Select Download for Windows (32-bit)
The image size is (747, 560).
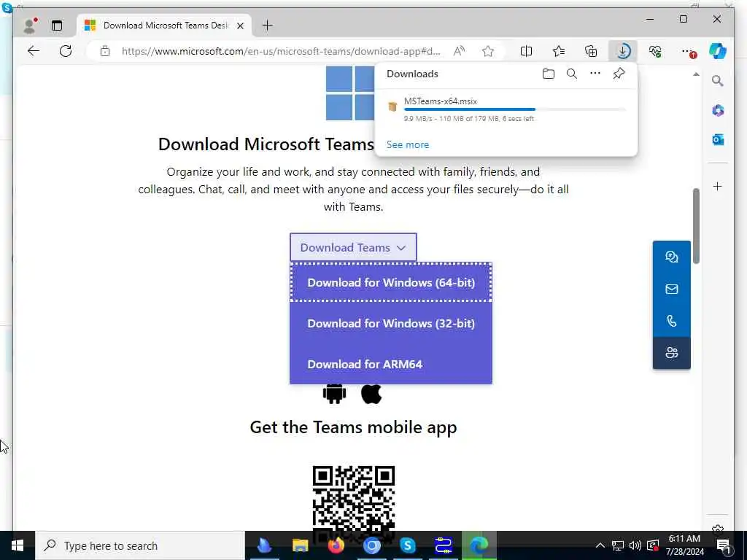391,323
